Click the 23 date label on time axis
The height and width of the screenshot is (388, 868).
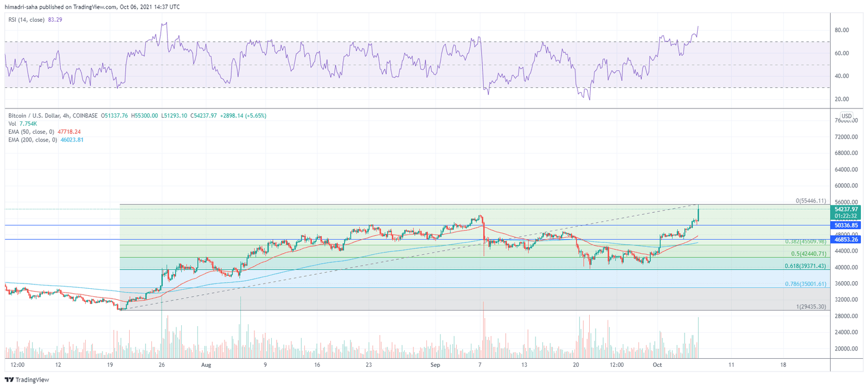tap(369, 365)
